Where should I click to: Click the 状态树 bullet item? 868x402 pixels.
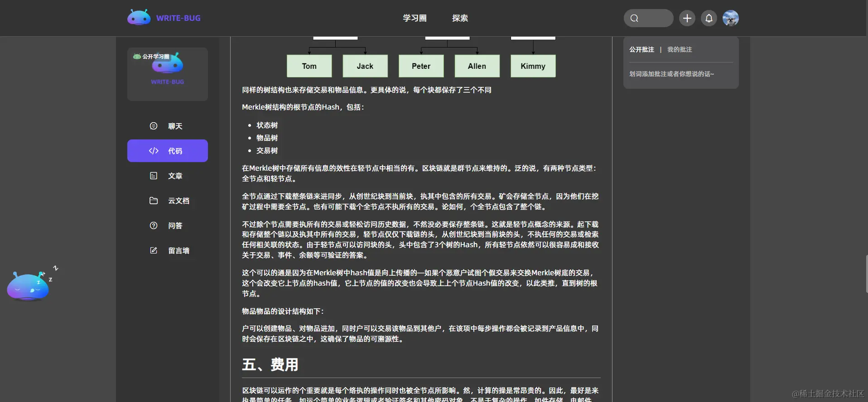pos(267,125)
